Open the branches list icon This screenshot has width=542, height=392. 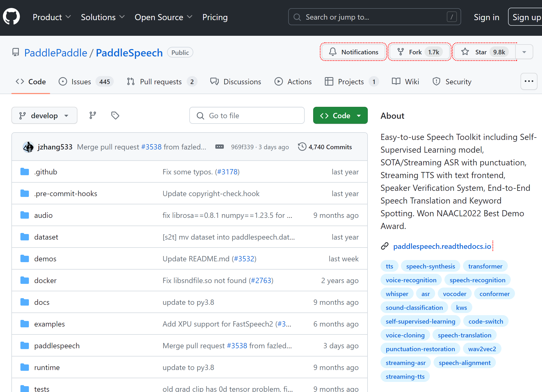93,115
